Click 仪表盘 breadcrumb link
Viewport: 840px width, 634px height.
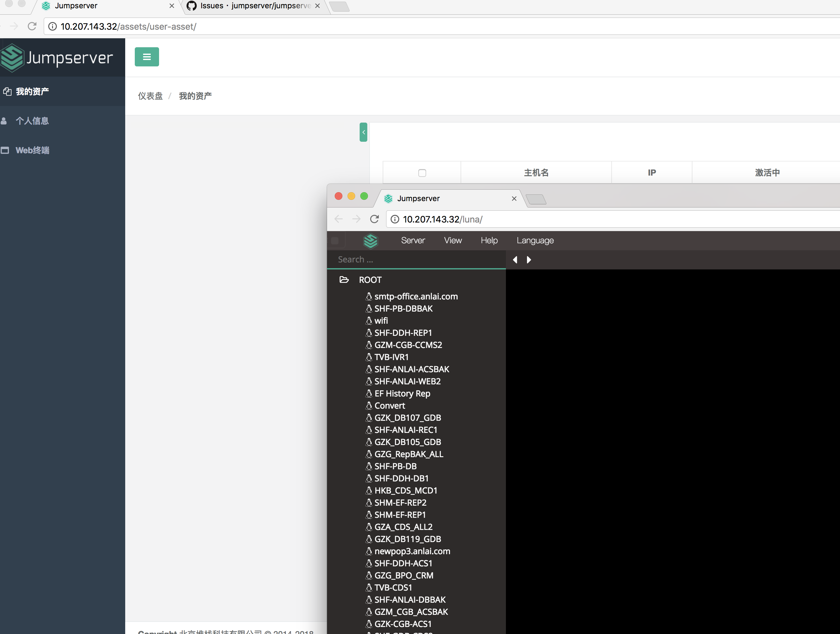150,96
